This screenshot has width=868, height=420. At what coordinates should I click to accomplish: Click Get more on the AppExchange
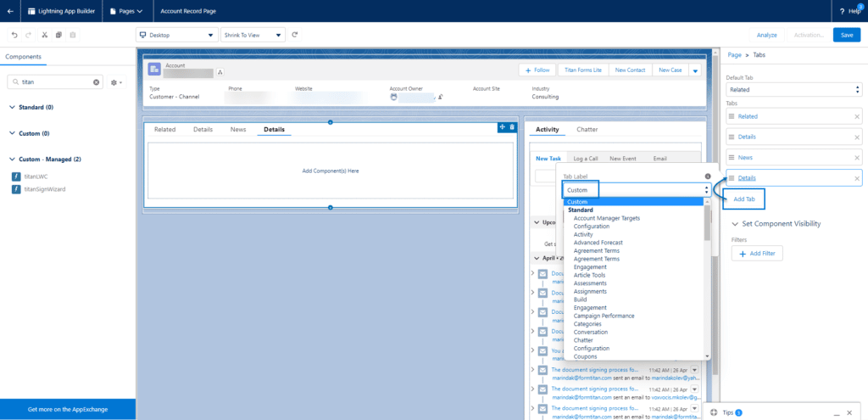tap(68, 409)
